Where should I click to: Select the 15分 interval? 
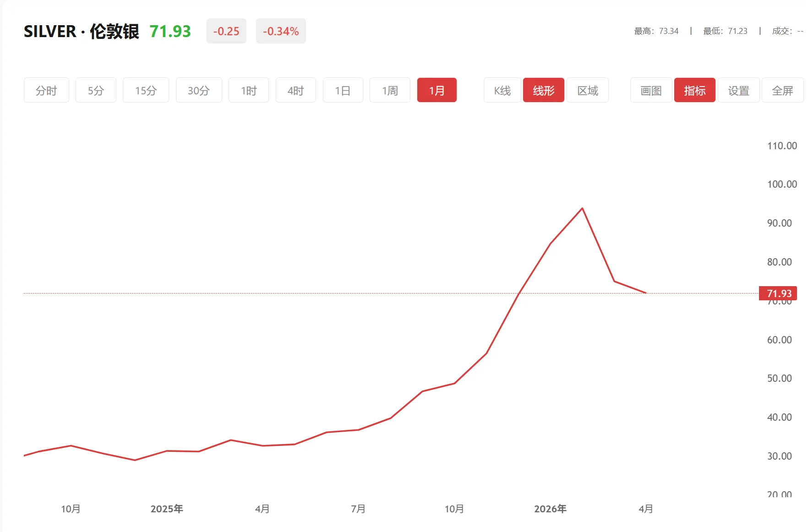[146, 90]
